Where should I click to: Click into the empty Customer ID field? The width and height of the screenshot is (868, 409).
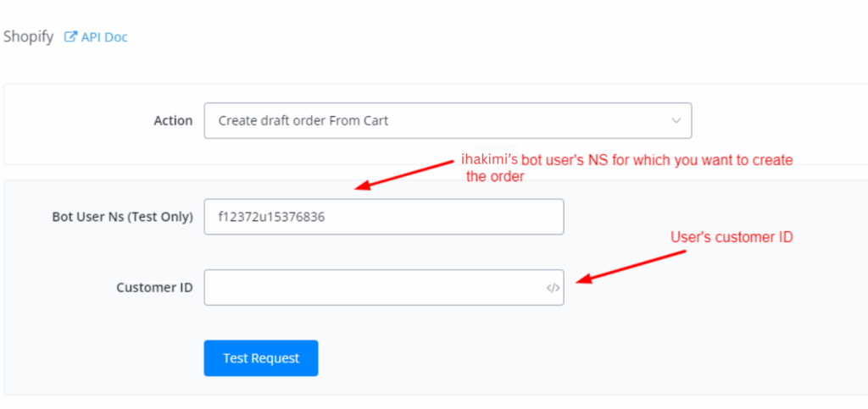point(373,288)
